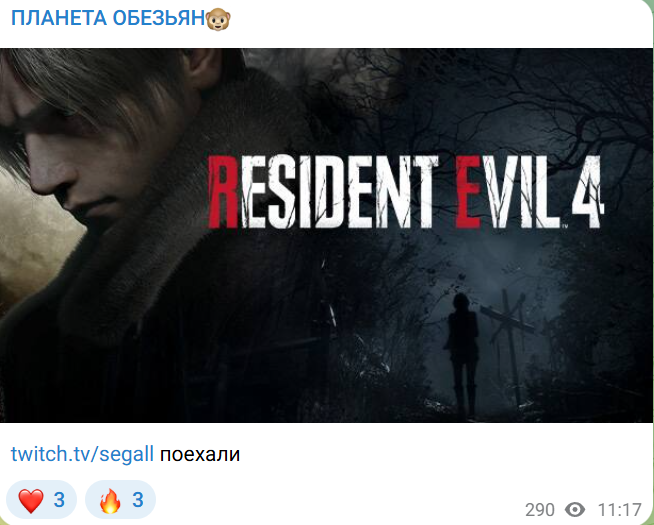
Task: Click the fire reaction count 3
Action: coord(138,500)
